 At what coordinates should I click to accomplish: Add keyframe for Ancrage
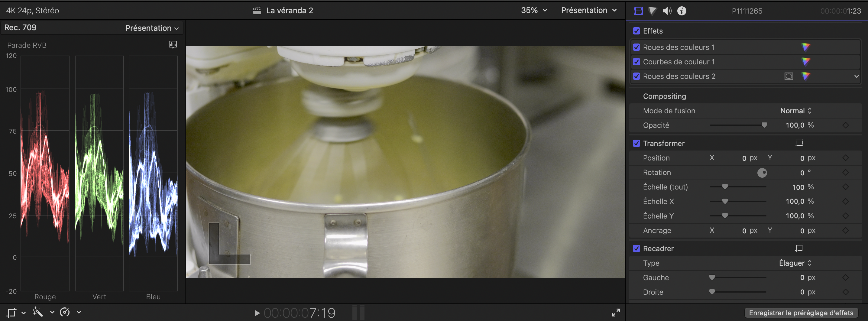[845, 230]
